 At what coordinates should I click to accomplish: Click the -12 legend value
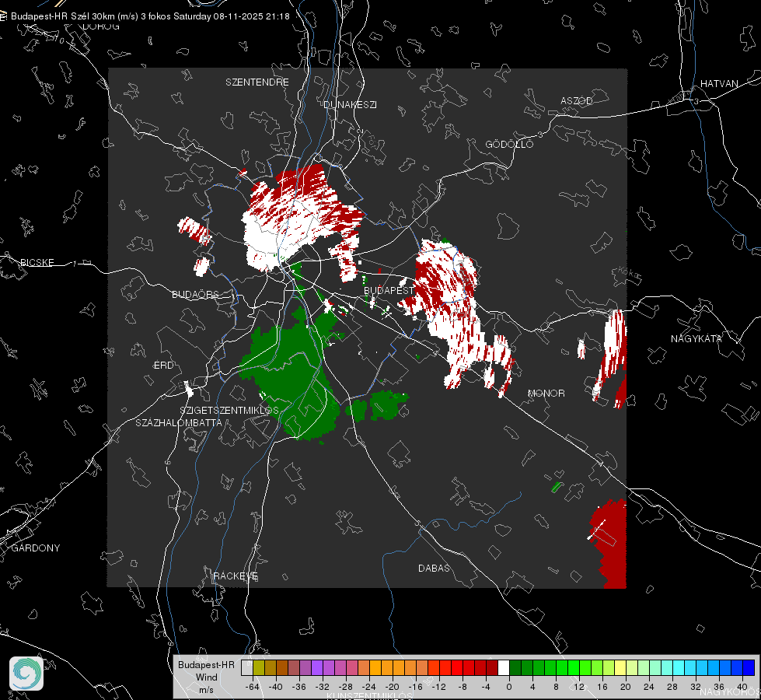coord(438,687)
